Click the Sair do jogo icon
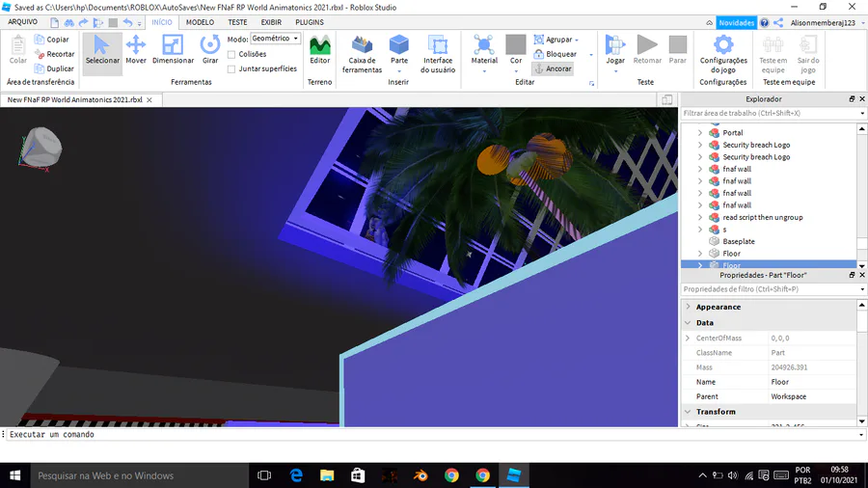 click(807, 54)
